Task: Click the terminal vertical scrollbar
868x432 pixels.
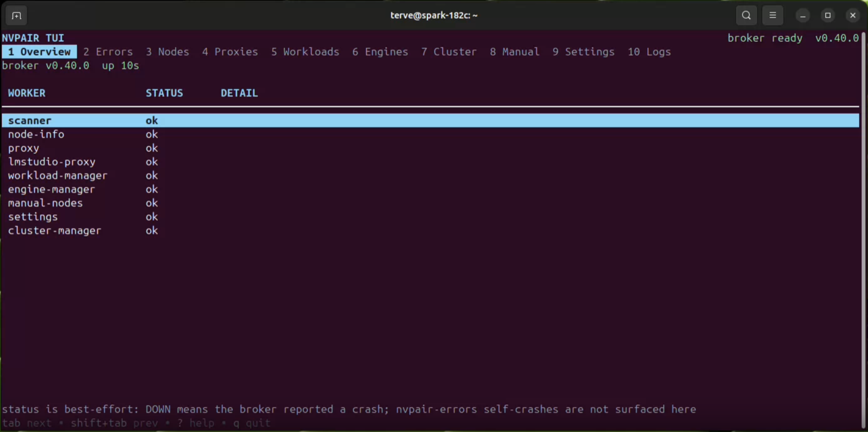Action: (x=864, y=231)
